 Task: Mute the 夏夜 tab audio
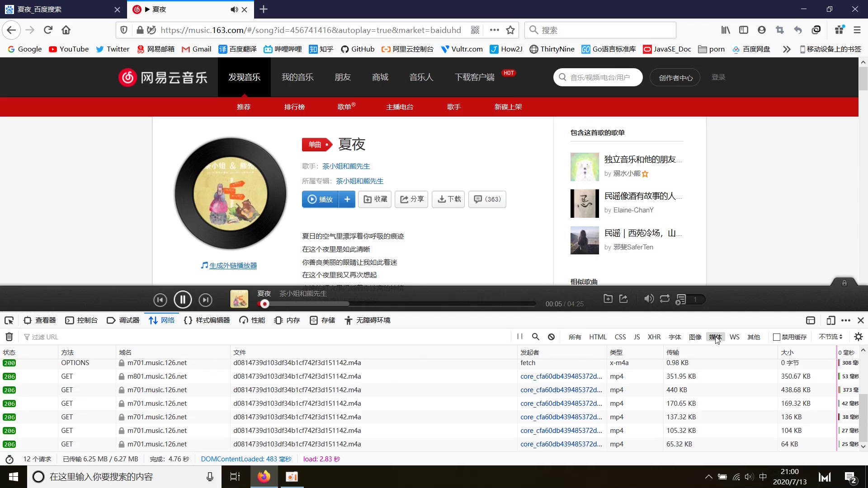click(x=234, y=9)
